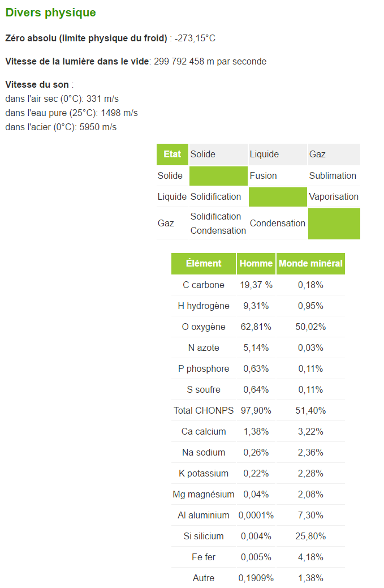The image size is (384, 588).
Task: Click the Zéro absolu bold text
Action: pos(86,38)
